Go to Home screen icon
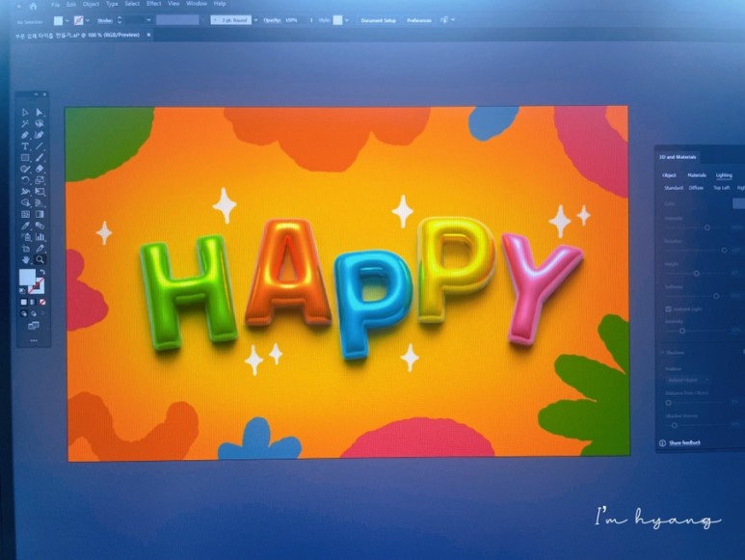The image size is (745, 560). click(33, 6)
